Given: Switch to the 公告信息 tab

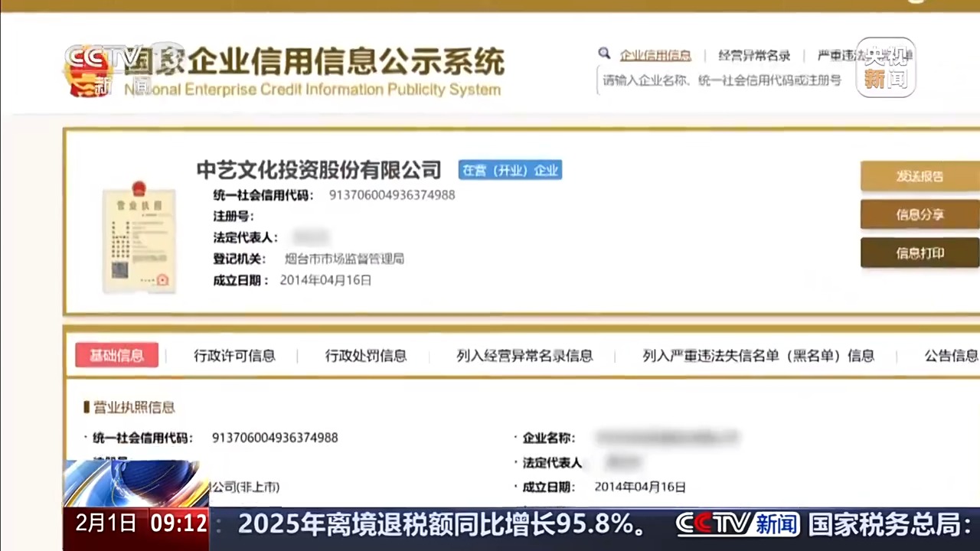Looking at the screenshot, I should tap(950, 356).
